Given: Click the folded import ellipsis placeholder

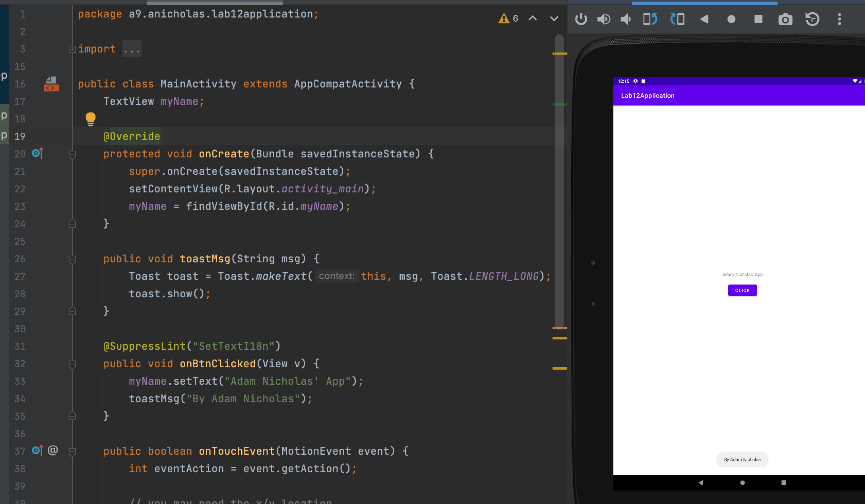Looking at the screenshot, I should click(x=132, y=49).
